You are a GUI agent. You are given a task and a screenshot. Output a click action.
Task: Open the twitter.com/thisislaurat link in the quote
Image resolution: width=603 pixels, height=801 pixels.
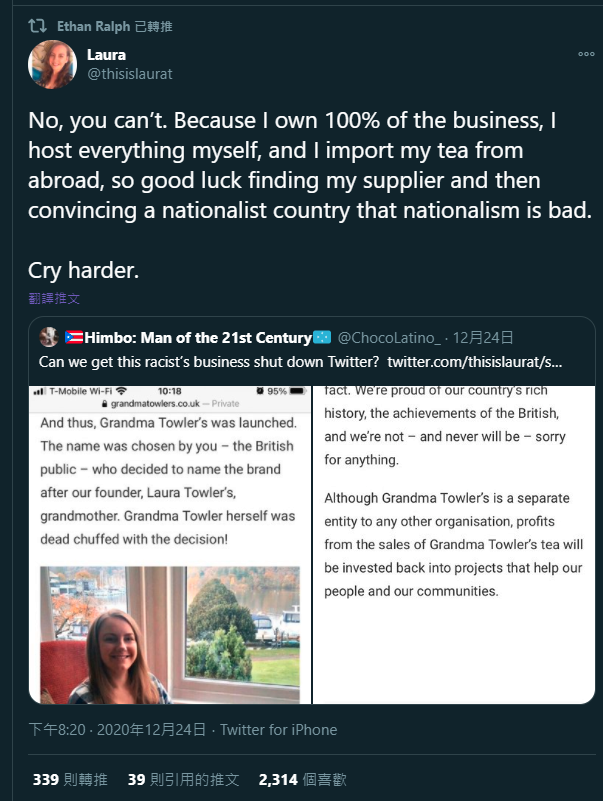474,362
